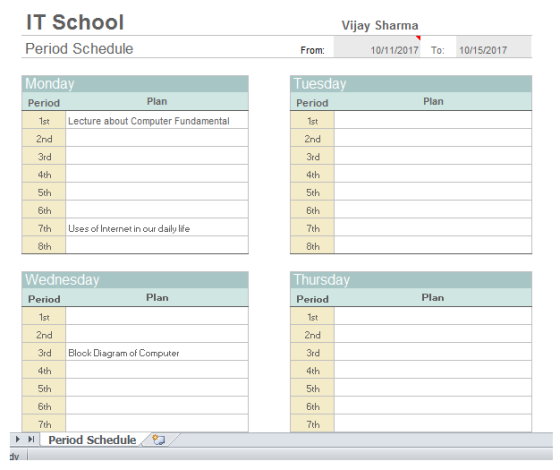This screenshot has height=470, width=560.
Task: Click Wednesday's 1st period plan cell
Action: [157, 316]
